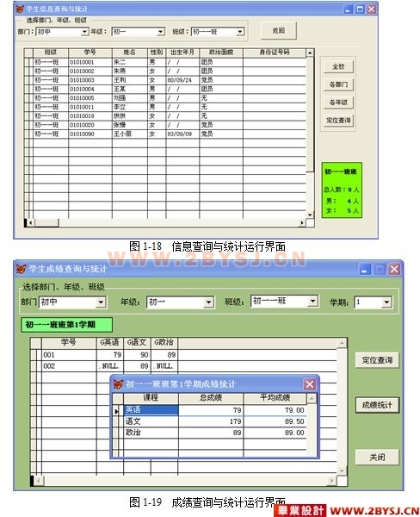The width and height of the screenshot is (420, 517).
Task: Click 成绩统计 button
Action: point(377,405)
